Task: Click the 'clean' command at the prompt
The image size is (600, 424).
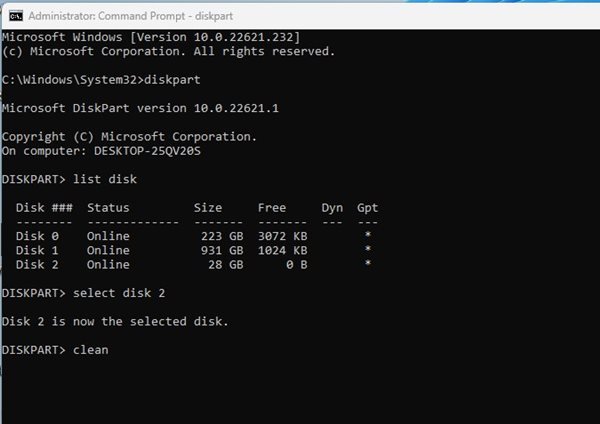Action: pyautogui.click(x=90, y=349)
